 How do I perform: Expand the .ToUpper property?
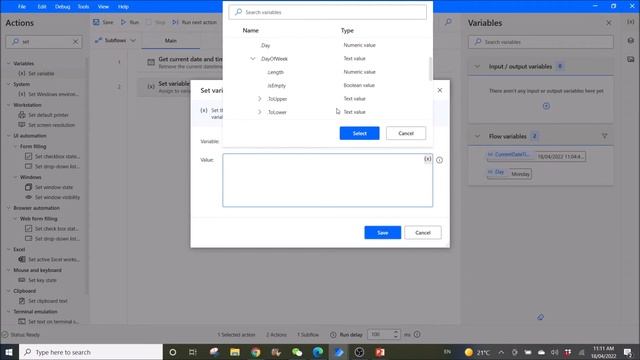click(260, 99)
